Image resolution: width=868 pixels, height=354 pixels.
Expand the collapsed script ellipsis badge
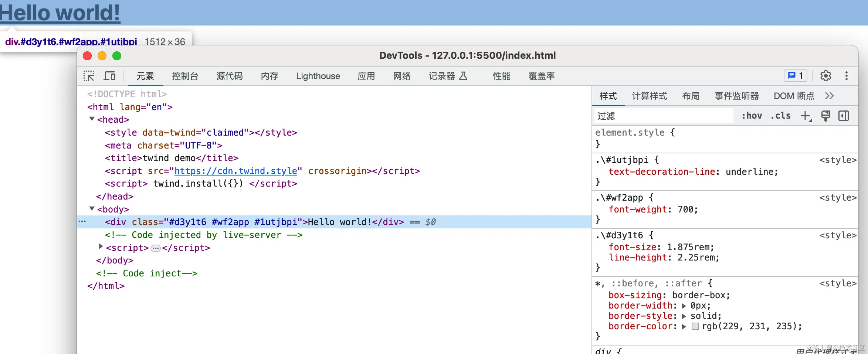[x=156, y=248]
